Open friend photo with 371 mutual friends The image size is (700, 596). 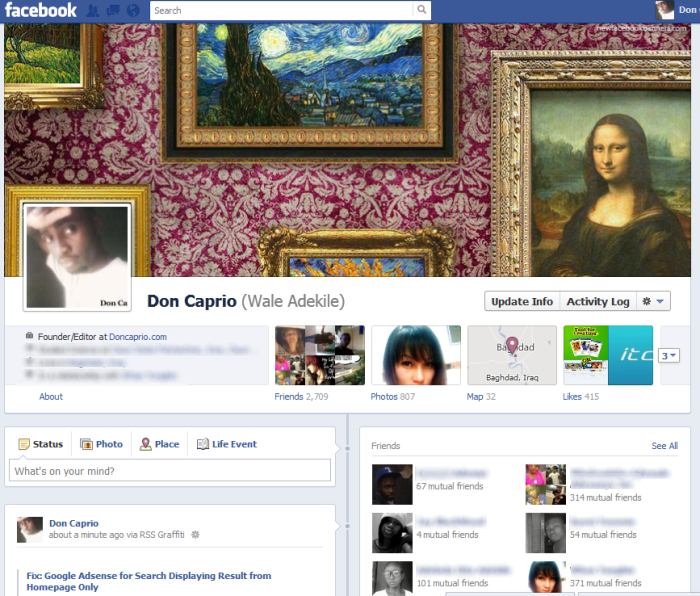[546, 579]
